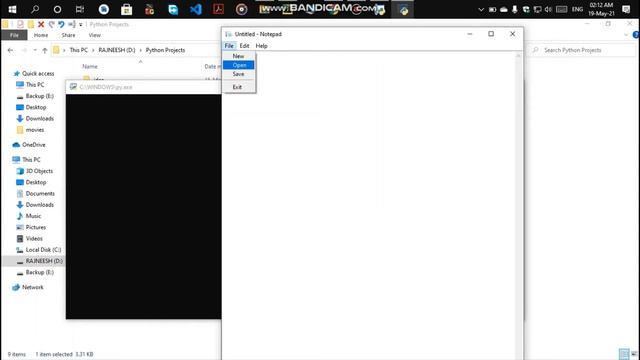640x360 pixels.
Task: Open the notification center icon
Action: tap(626, 9)
